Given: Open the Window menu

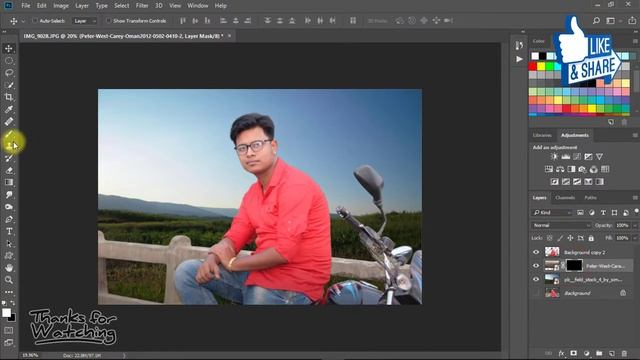Looking at the screenshot, I should [x=198, y=6].
